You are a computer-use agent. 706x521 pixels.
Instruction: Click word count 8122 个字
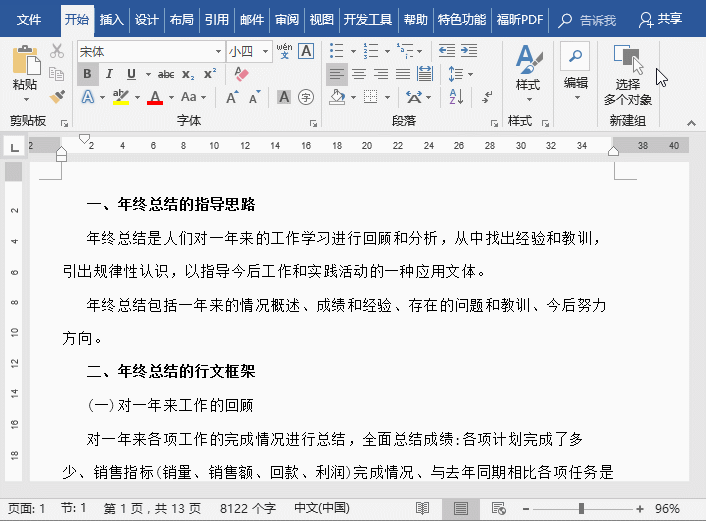click(248, 509)
